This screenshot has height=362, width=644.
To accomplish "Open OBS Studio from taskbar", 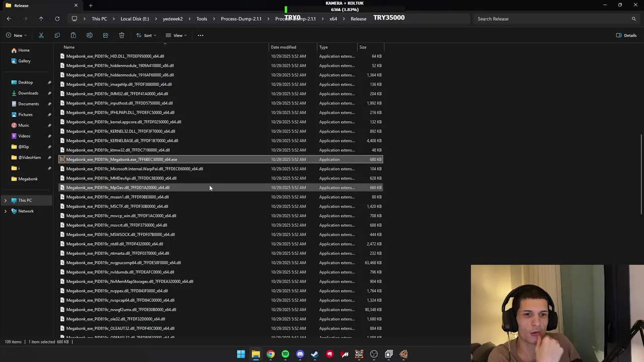I will coord(374,354).
